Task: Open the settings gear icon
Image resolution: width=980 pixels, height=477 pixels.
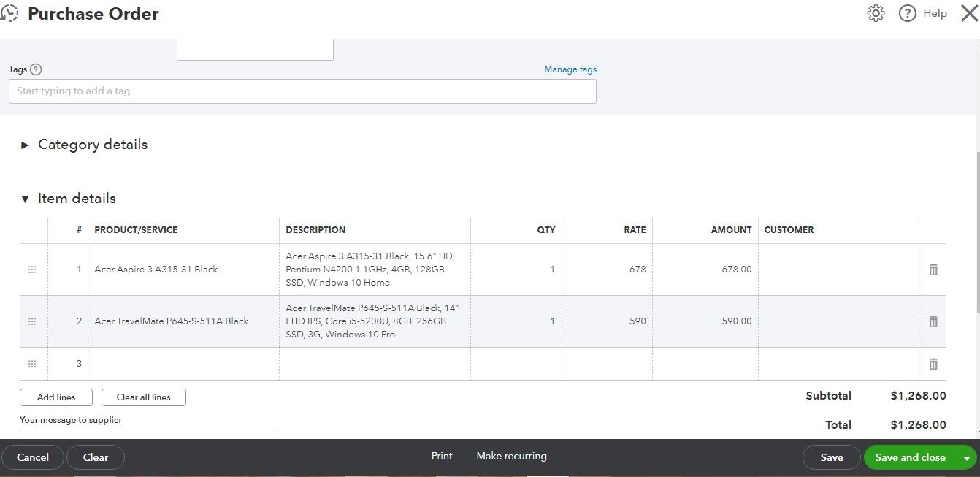Action: pos(876,13)
